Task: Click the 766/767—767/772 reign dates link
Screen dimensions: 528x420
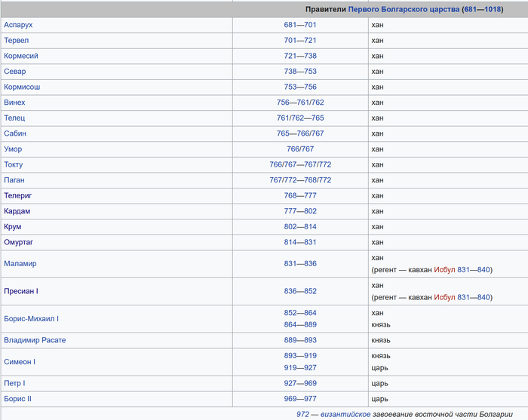Action: (300, 164)
